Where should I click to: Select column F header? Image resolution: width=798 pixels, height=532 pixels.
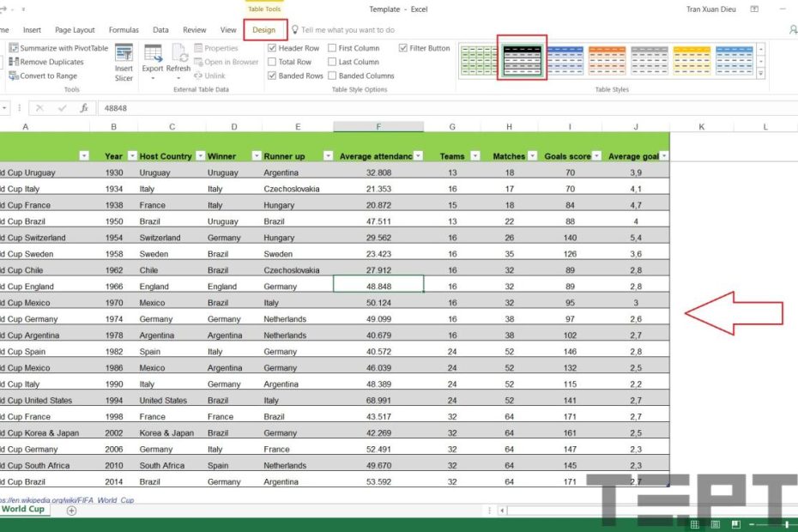coord(378,126)
